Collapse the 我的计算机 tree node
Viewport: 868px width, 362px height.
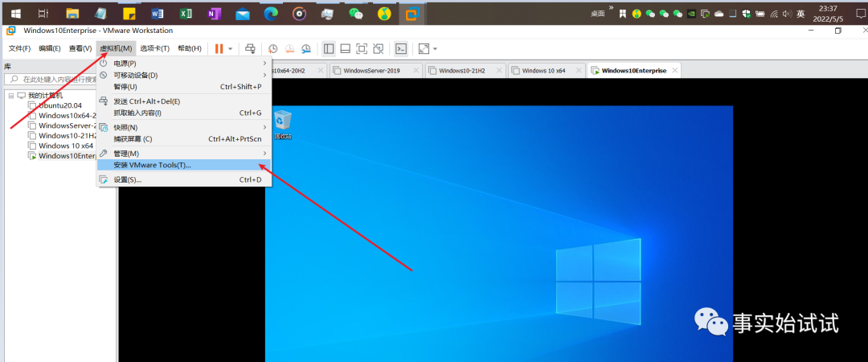(x=11, y=96)
